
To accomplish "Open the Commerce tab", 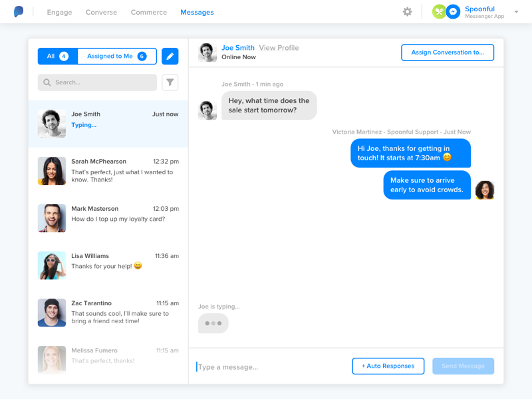I will point(148,12).
